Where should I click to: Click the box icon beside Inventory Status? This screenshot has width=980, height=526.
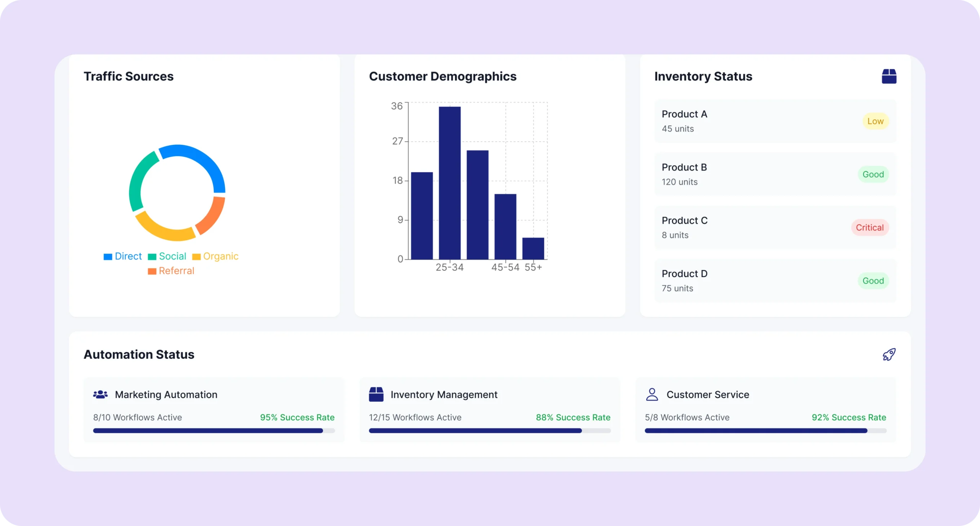click(x=889, y=76)
